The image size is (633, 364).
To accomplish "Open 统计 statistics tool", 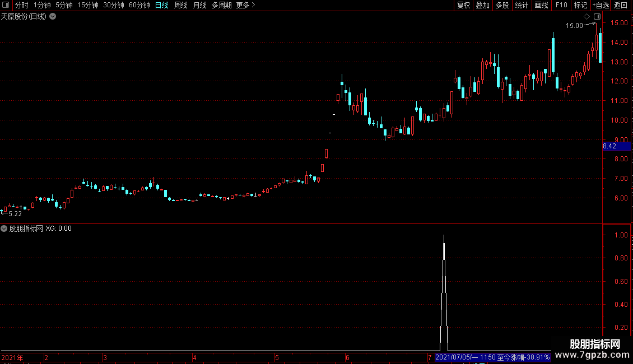I will 521,5.
